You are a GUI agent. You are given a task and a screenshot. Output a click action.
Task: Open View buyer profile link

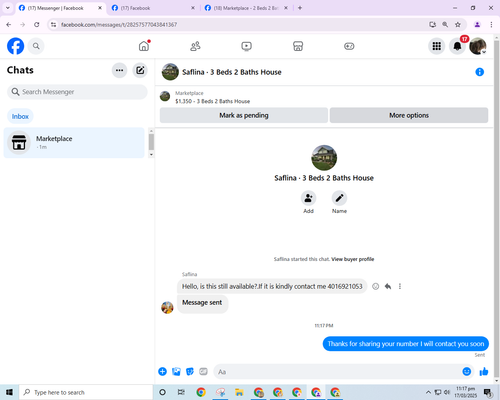353,259
